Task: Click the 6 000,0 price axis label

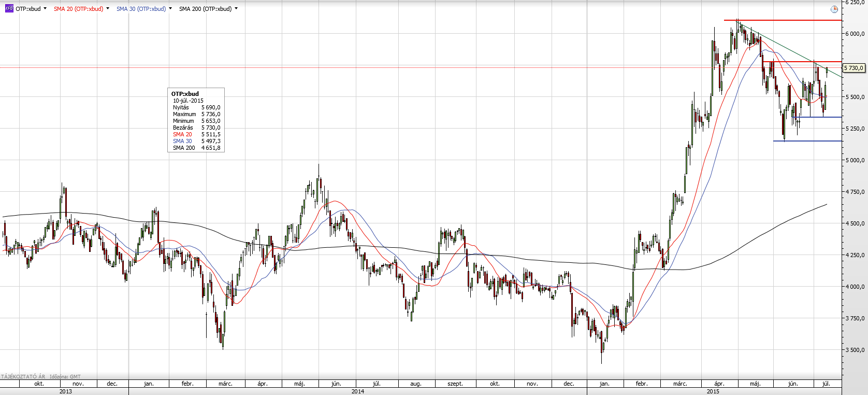Action: [855, 34]
